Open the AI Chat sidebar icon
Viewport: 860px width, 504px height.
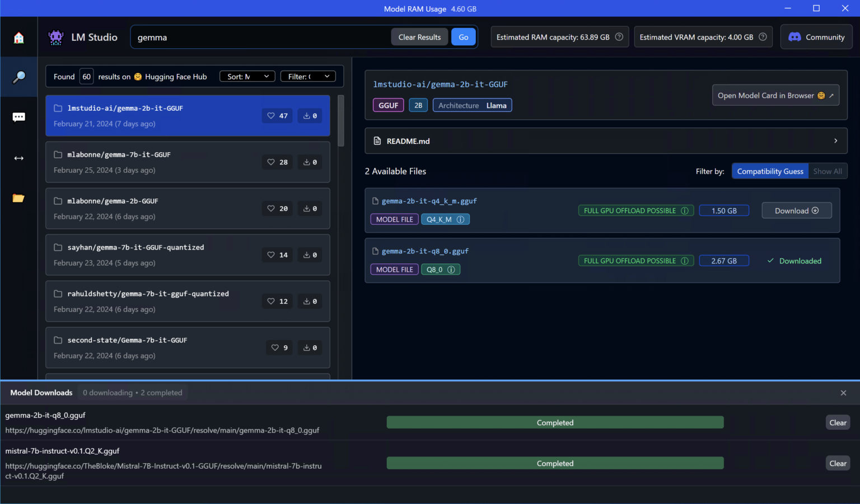point(18,117)
